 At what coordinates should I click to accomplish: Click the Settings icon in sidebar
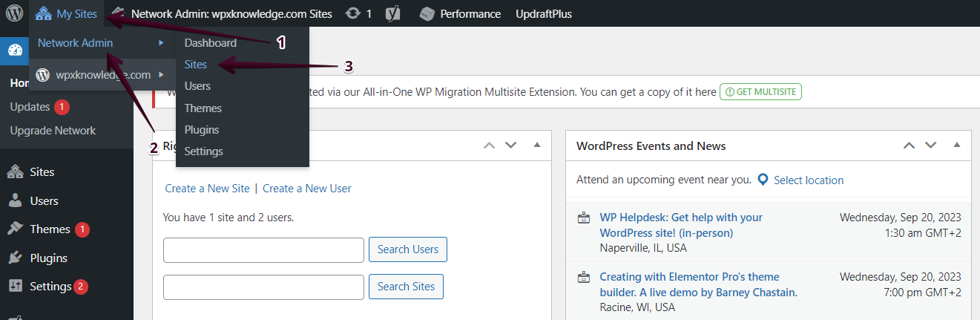(x=15, y=287)
